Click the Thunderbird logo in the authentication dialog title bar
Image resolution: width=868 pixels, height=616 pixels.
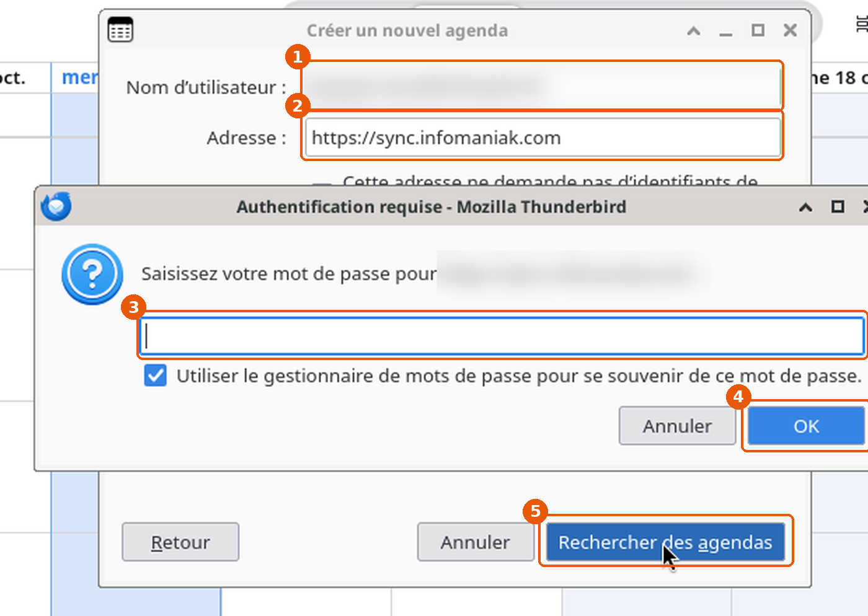tap(56, 206)
